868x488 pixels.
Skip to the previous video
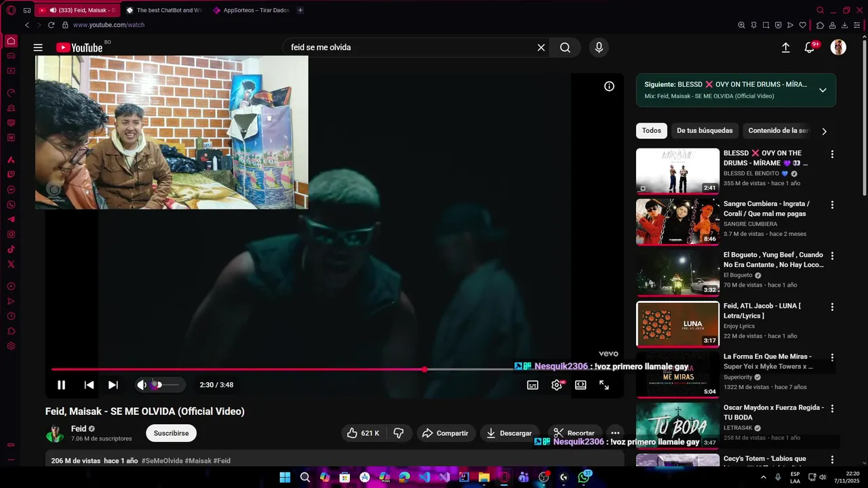click(x=89, y=385)
